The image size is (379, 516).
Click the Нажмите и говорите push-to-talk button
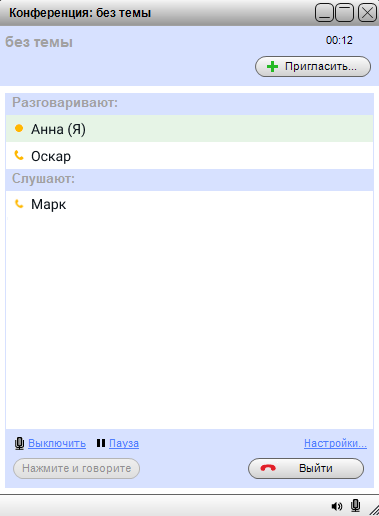pos(76,468)
